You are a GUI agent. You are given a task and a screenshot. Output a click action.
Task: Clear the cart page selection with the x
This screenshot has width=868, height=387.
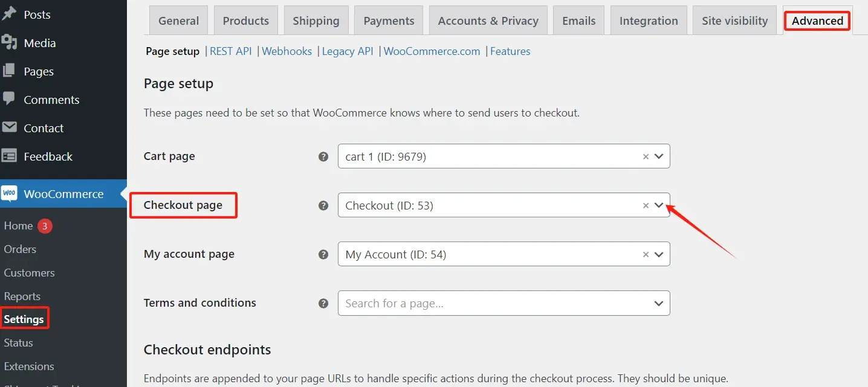point(646,156)
